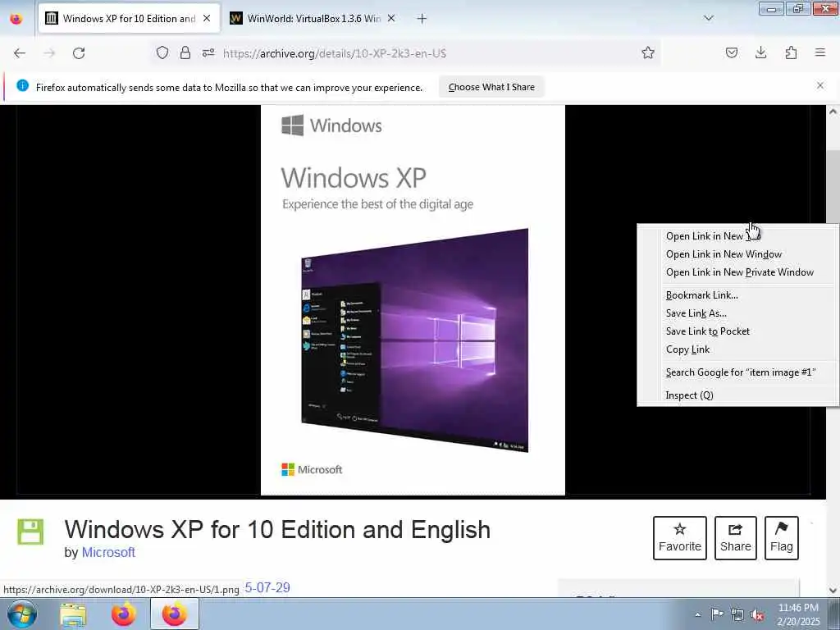Choose Open Link in New Private Window
Image resolution: width=840 pixels, height=630 pixels.
[x=740, y=272]
